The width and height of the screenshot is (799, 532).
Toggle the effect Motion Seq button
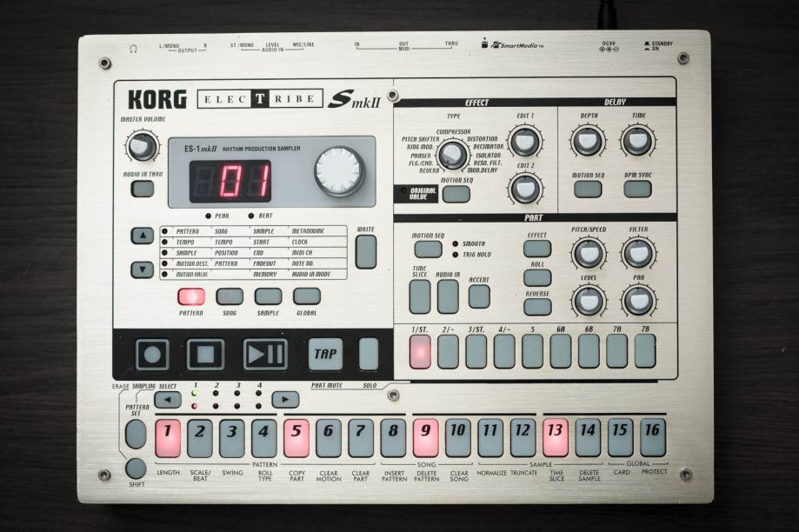pos(456,194)
